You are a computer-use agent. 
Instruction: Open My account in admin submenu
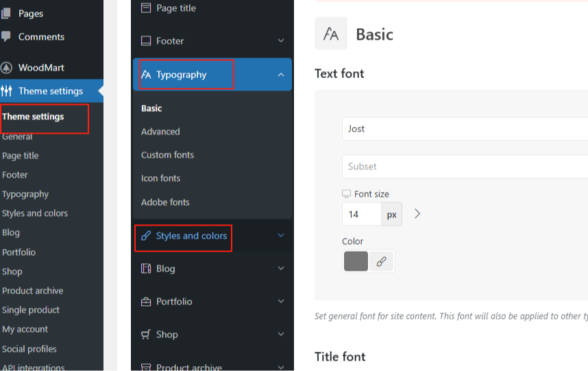(x=25, y=329)
